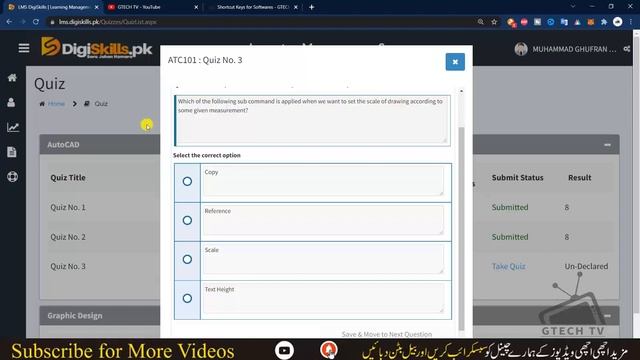Open the progress chart icon in sidebar
Image resolution: width=640 pixels, height=360 pixels.
coord(13,127)
